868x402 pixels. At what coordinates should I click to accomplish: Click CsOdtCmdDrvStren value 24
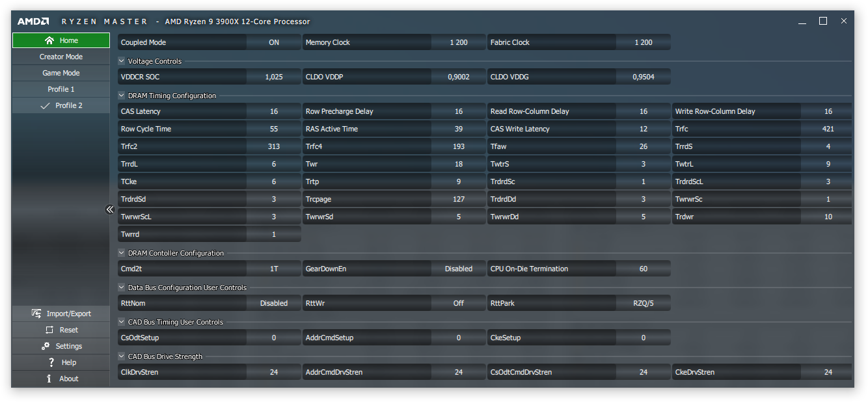pos(644,372)
